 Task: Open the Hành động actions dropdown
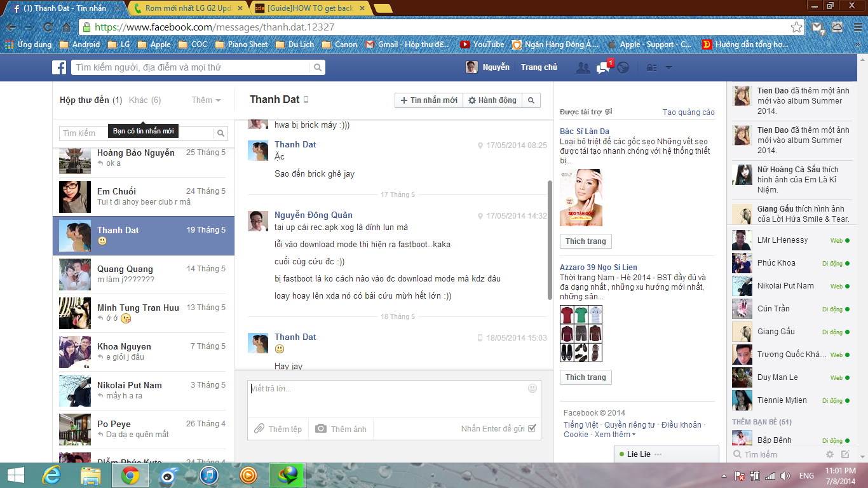coord(492,100)
